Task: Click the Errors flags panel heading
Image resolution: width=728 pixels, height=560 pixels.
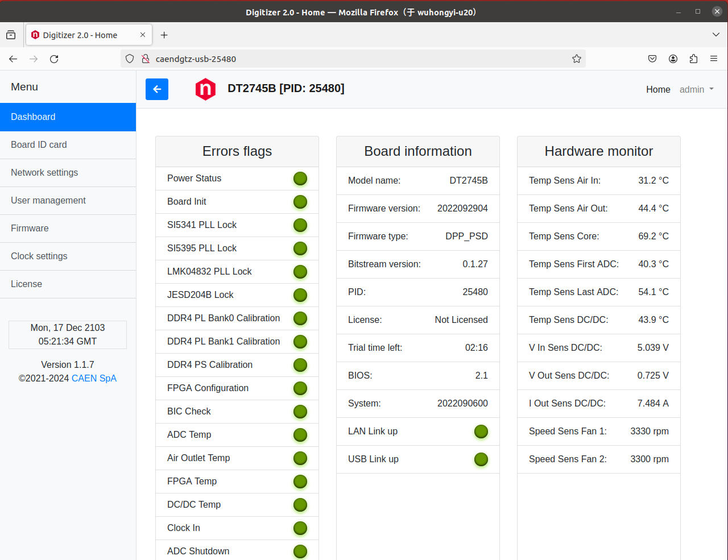Action: (237, 151)
